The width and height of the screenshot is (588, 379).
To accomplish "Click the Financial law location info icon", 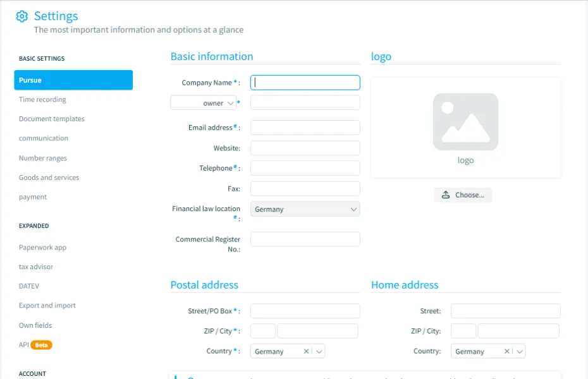I will tap(235, 217).
